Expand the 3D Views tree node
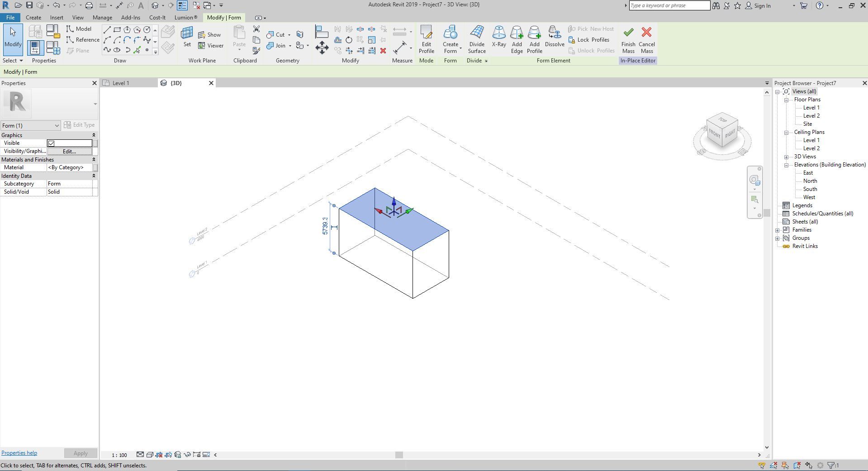Viewport: 868px width, 471px height. pos(787,157)
